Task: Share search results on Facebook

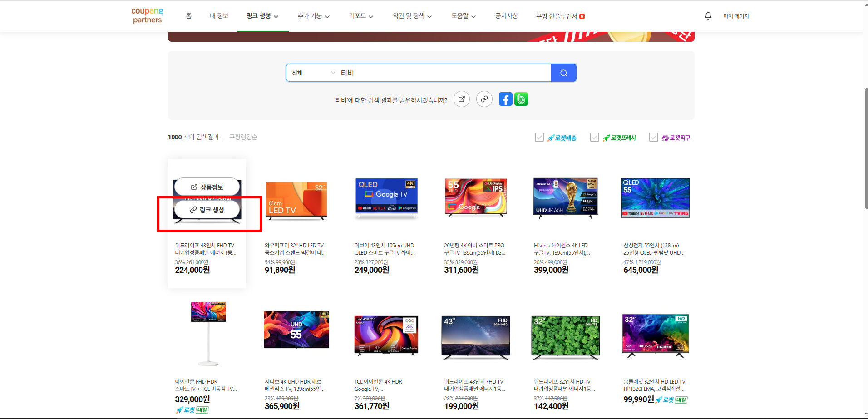Action: click(x=505, y=99)
